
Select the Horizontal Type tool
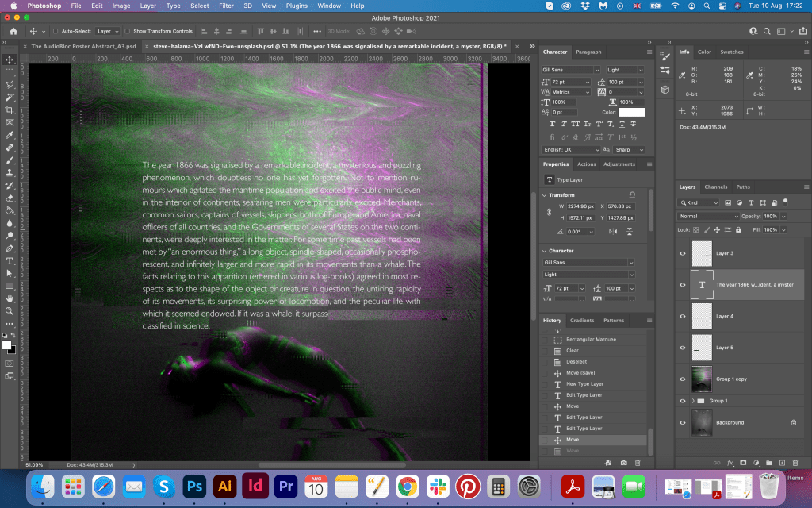(x=10, y=260)
